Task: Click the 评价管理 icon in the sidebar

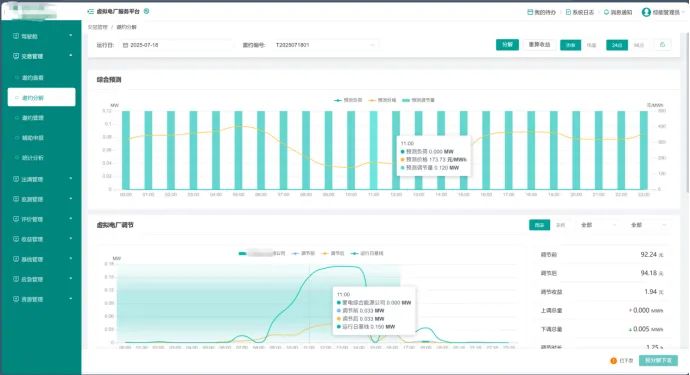Action: [x=16, y=219]
